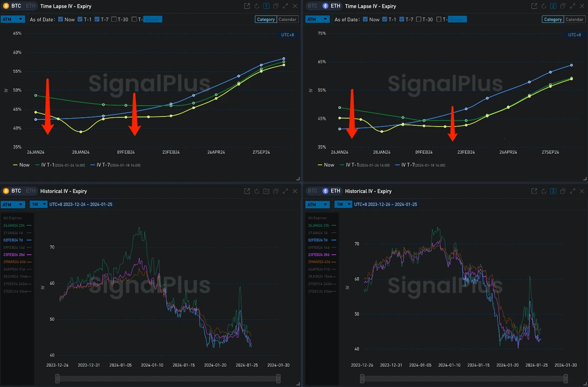Open the ATM dropdown in BTC Time Lapse panel
The height and width of the screenshot is (387, 588).
pos(13,19)
